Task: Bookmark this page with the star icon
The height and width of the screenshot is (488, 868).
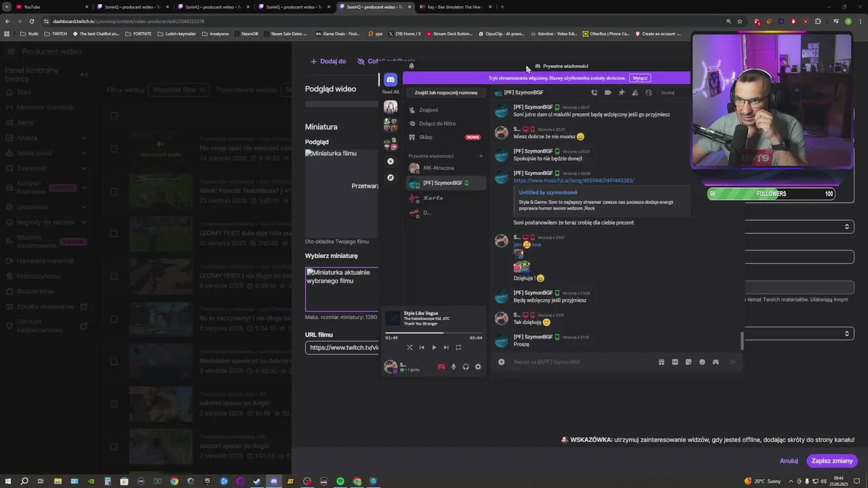Action: [x=740, y=21]
